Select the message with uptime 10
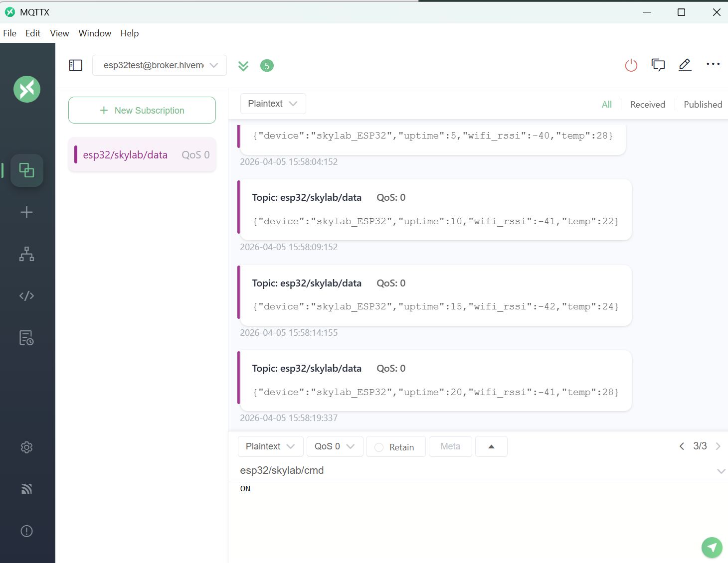This screenshot has width=728, height=563. (435, 210)
